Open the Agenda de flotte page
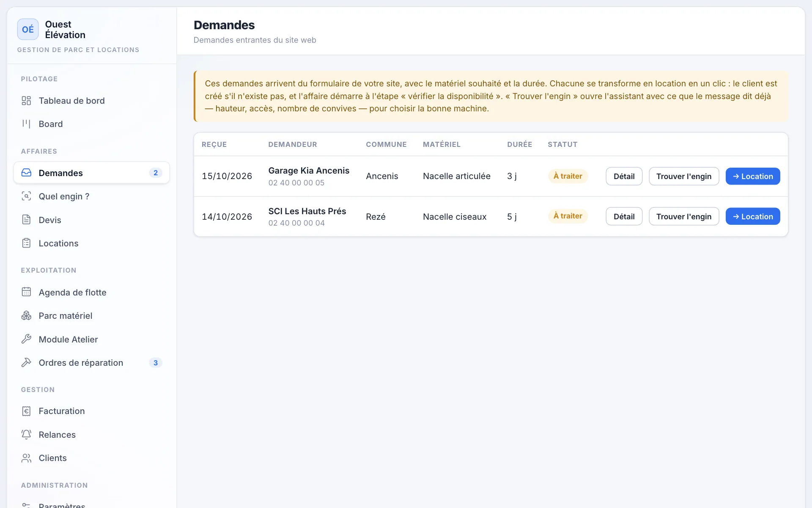 [x=92, y=292]
